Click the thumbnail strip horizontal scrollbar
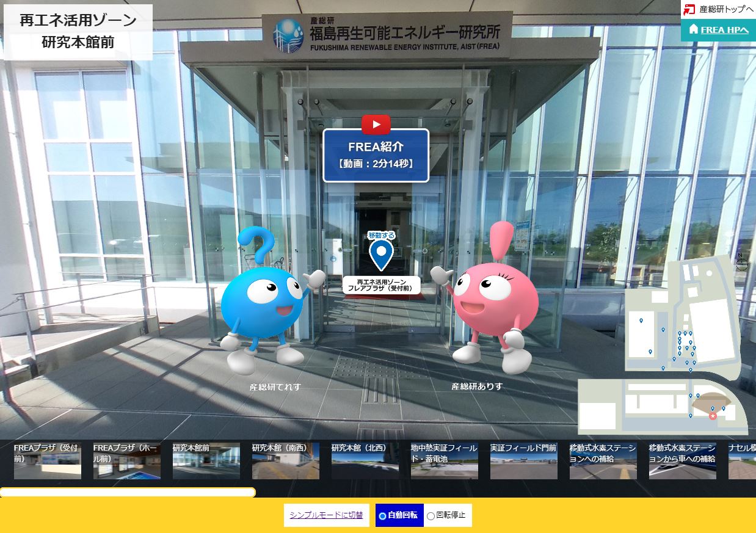The image size is (756, 533). pyautogui.click(x=128, y=492)
